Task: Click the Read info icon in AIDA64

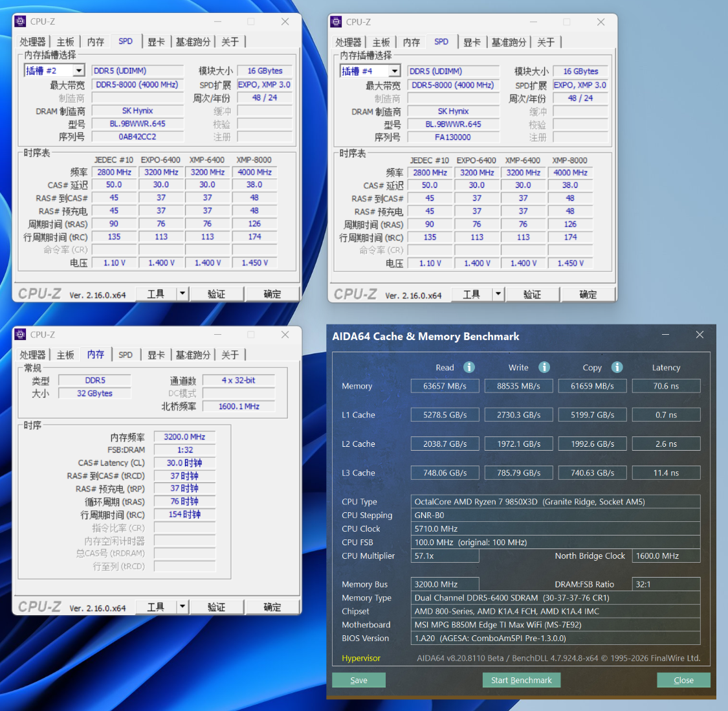Action: pyautogui.click(x=469, y=367)
